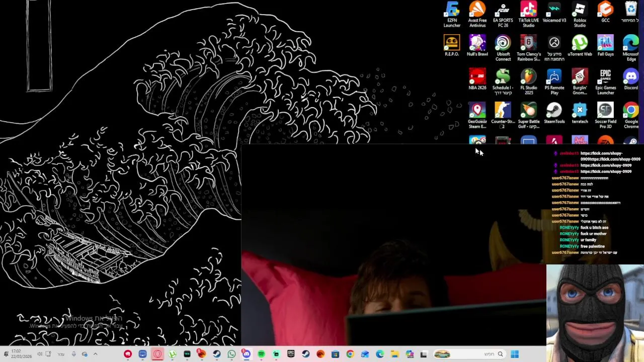Switch the keyboard language indicator
Image resolution: width=644 pixels, height=362 pixels.
click(61, 354)
